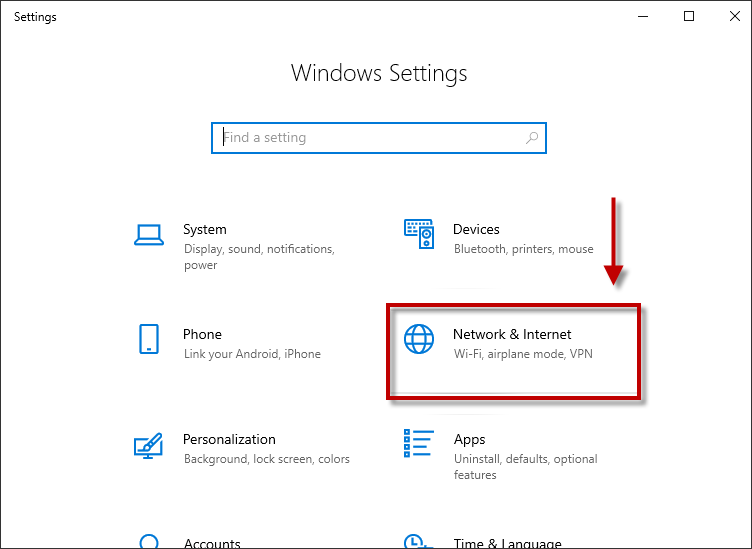Open the Devices keyboard and speaker icon
The width and height of the screenshot is (752, 549).
point(419,234)
